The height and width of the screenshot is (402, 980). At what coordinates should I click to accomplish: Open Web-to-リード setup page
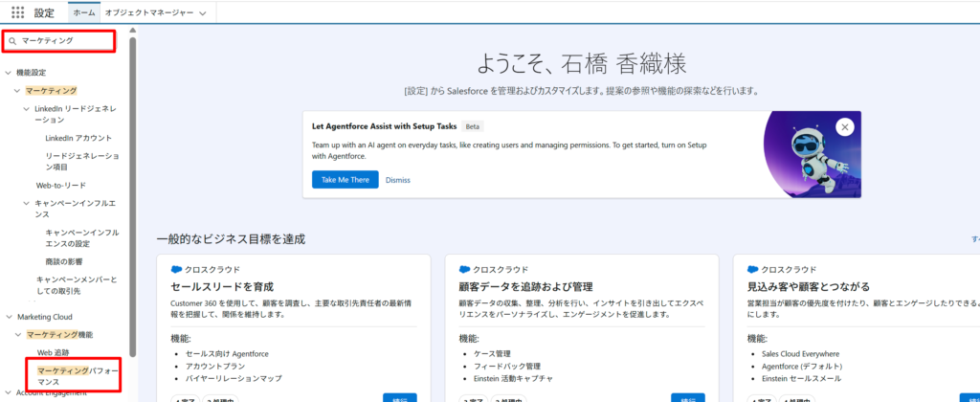(60, 186)
